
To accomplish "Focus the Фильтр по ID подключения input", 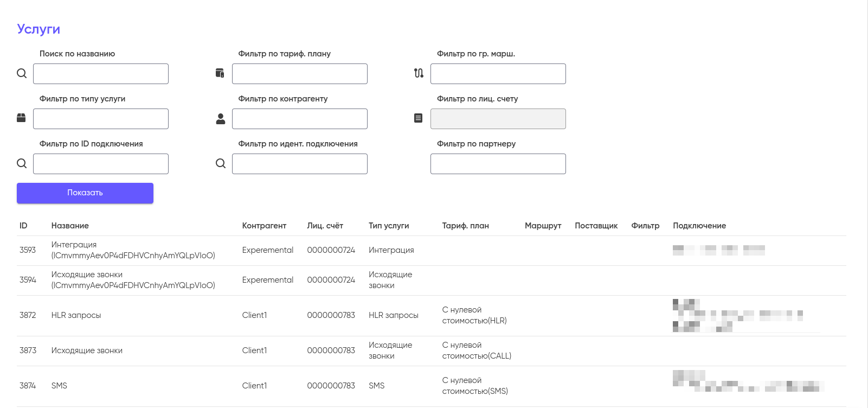I will coord(101,164).
